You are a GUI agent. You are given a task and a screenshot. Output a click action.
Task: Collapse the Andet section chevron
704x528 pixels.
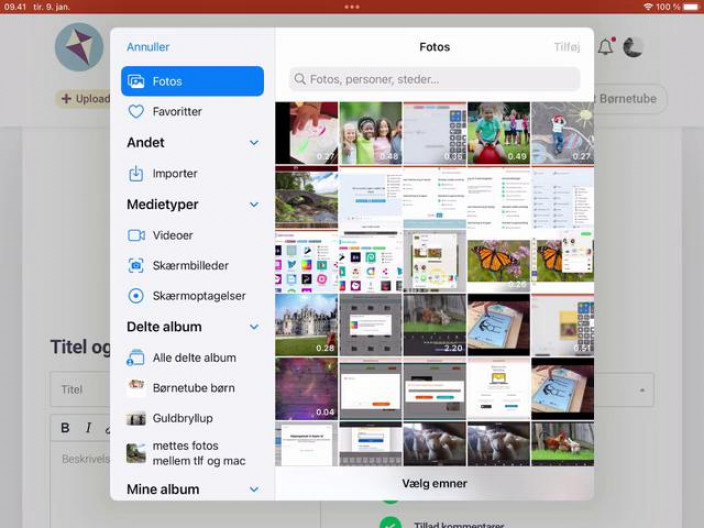click(254, 143)
